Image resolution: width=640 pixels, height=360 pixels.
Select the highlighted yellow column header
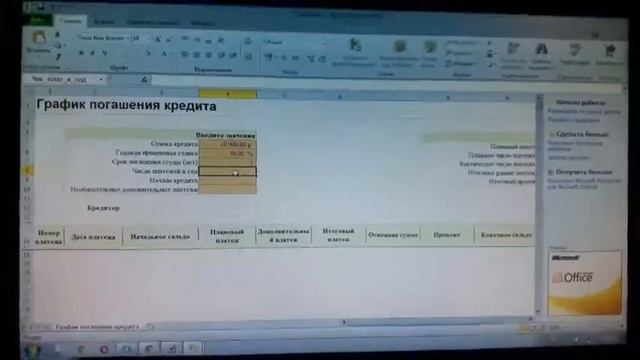click(x=228, y=94)
